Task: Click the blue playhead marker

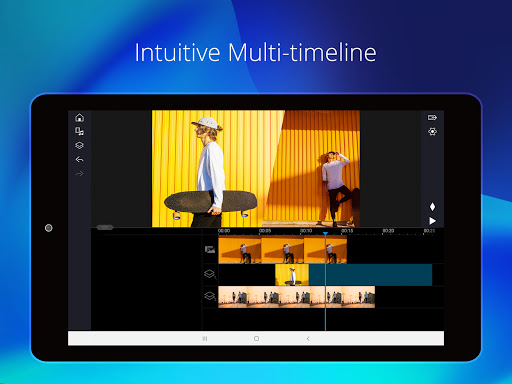Action: [325, 234]
